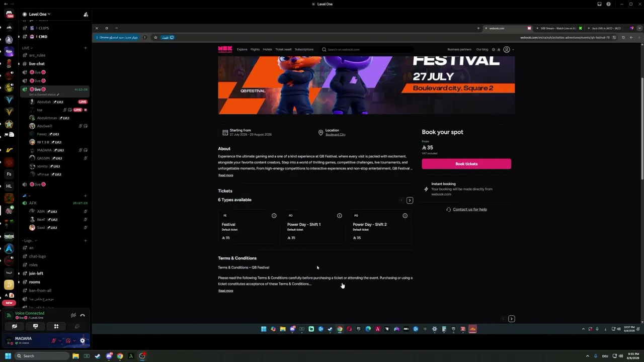Image resolution: width=644 pixels, height=362 pixels.
Task: Show info for Power Day - Shift 2
Action: pyautogui.click(x=405, y=216)
